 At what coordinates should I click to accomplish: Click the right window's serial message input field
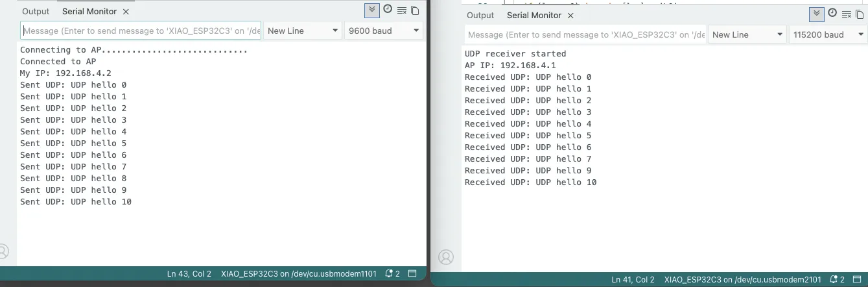click(x=585, y=34)
